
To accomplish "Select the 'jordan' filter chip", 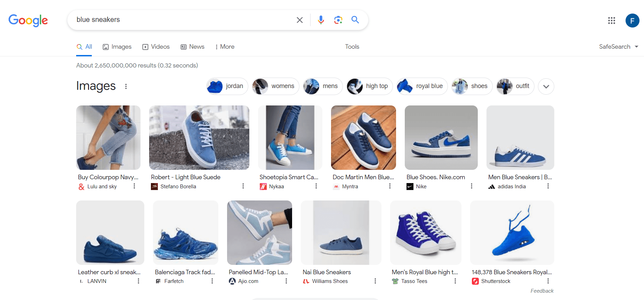I will coord(227,86).
